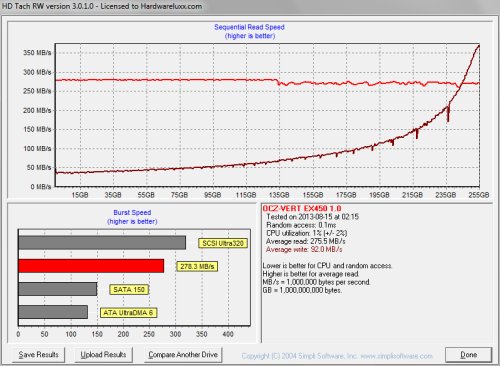Click the HD Tach RW window title bar

pos(250,6)
